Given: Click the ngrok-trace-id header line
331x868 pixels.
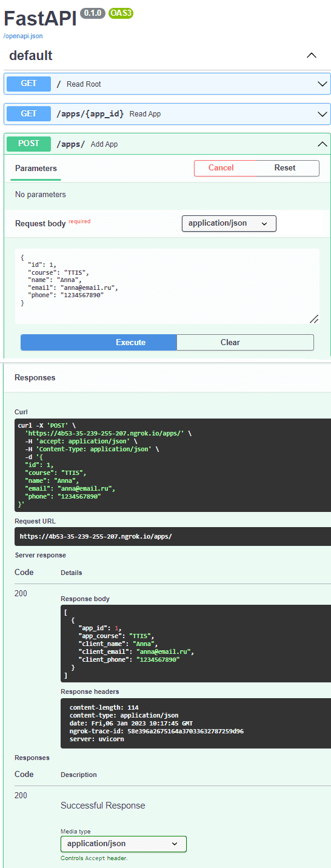Looking at the screenshot, I should [156, 731].
